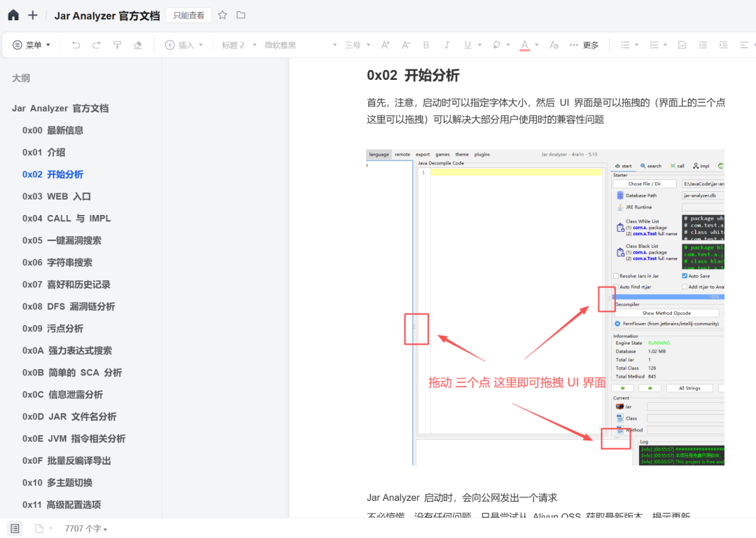
Task: Decrease font size
Action: [x=406, y=45]
